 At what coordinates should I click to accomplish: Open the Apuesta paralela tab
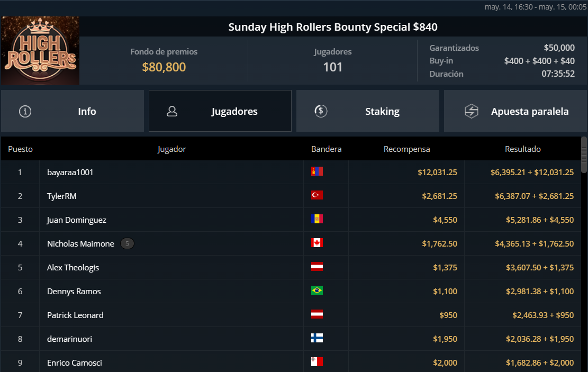[515, 111]
